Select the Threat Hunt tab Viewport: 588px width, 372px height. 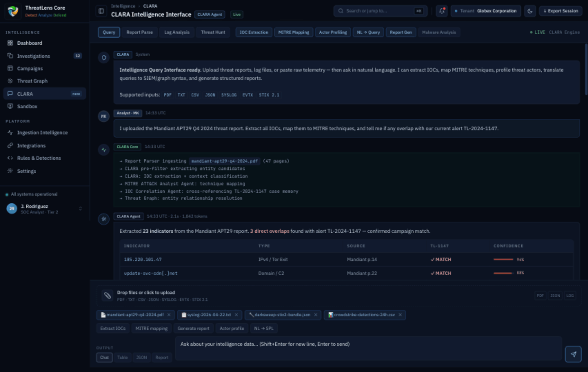[213, 32]
